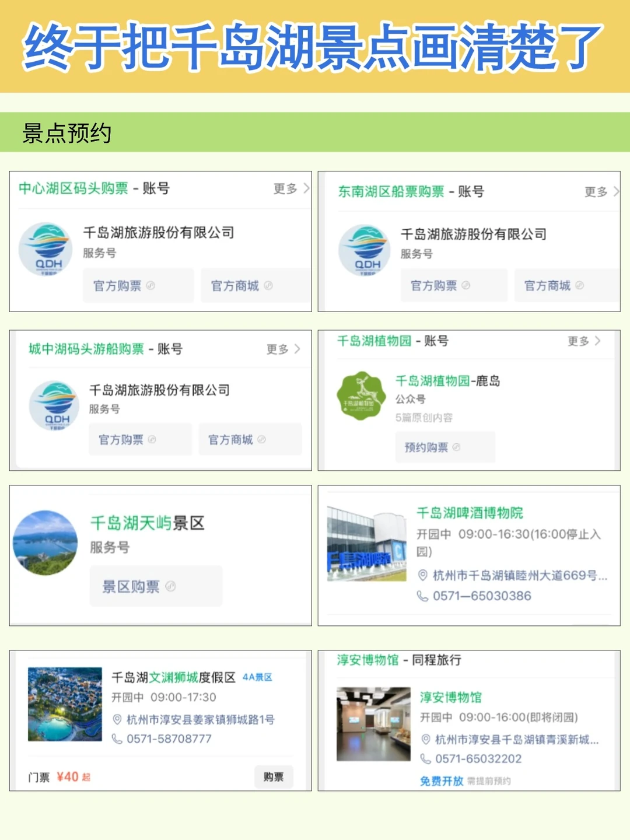Click phone number 0571-58708777
The height and width of the screenshot is (840, 630).
(169, 738)
